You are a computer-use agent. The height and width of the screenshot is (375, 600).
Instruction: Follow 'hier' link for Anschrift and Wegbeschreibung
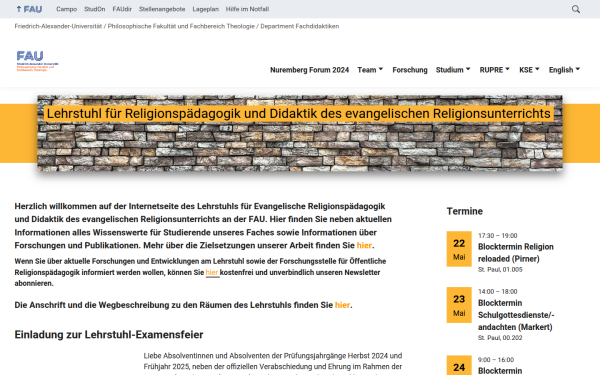coord(342,305)
